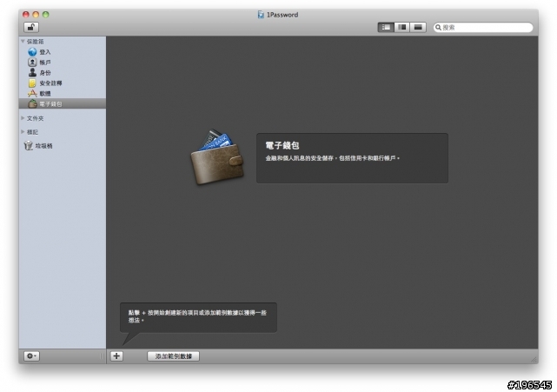The width and height of the screenshot is (557, 392).
Task: Click the magnifying glass search icon
Action: [x=438, y=27]
